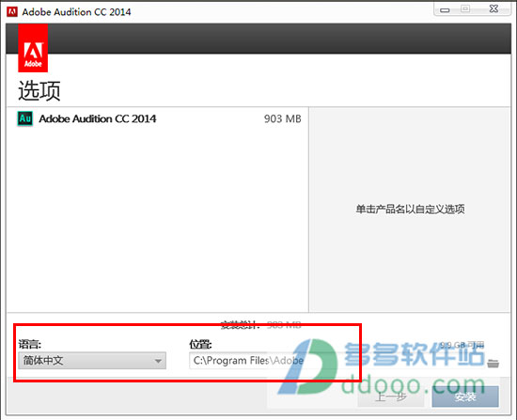Close the Adobe Audition installer window
This screenshot has width=517, height=420.
(493, 8)
